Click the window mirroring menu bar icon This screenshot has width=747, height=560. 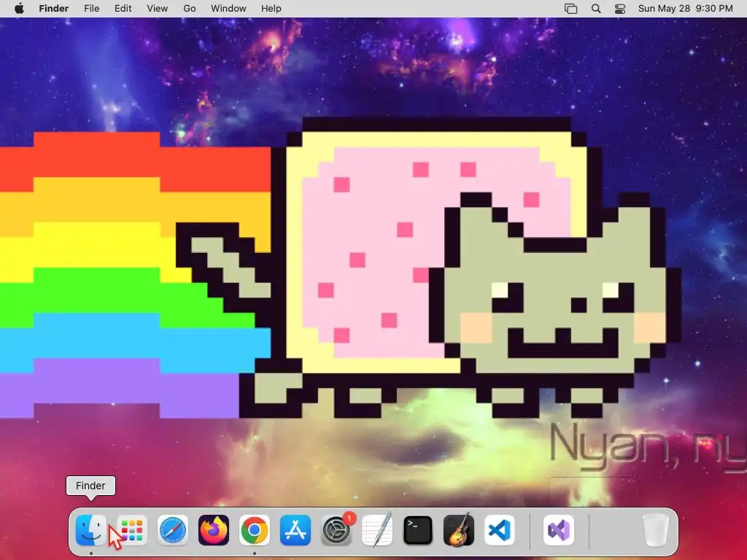pyautogui.click(x=570, y=9)
